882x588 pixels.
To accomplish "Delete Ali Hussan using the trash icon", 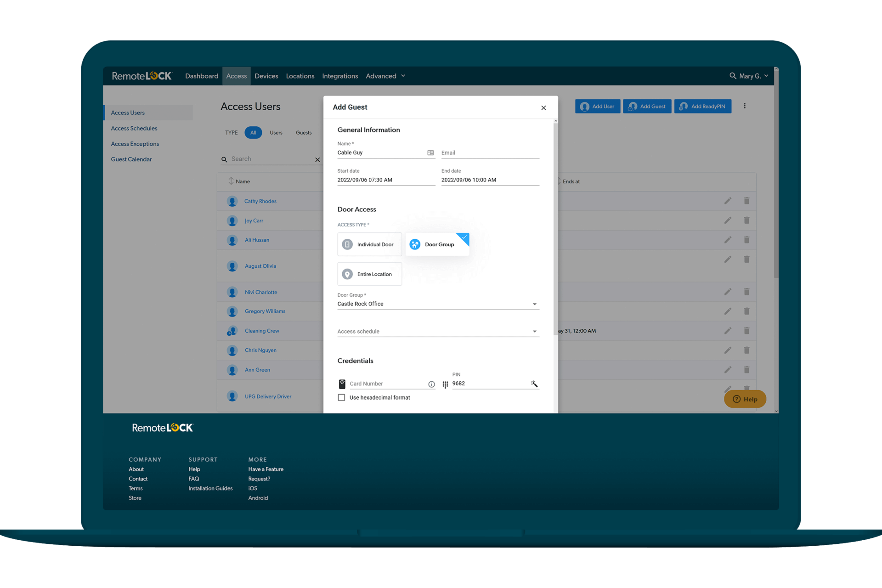I will click(x=746, y=240).
